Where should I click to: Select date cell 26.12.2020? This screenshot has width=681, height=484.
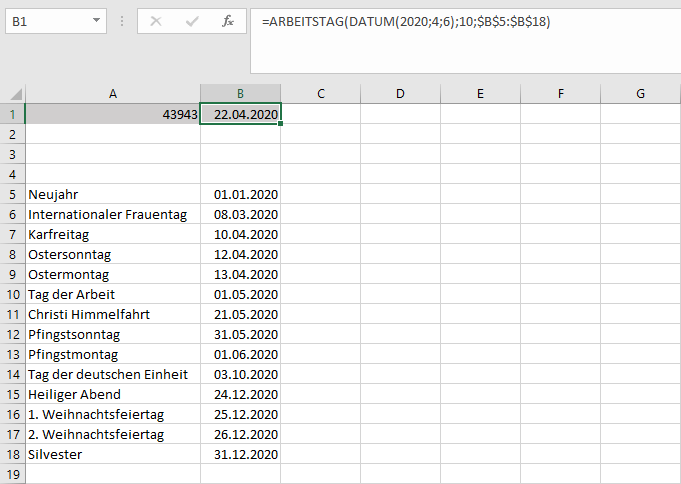[x=240, y=434]
